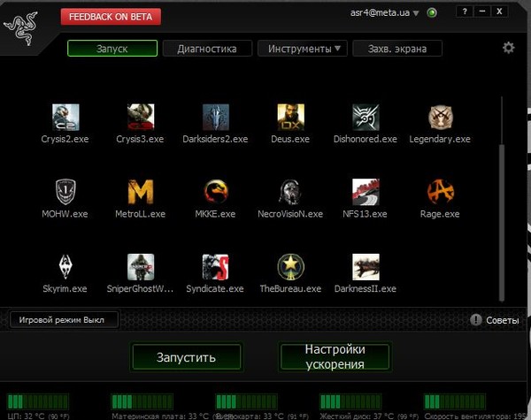Open settings via the gear icon
Image resolution: width=531 pixels, height=420 pixels.
(508, 48)
